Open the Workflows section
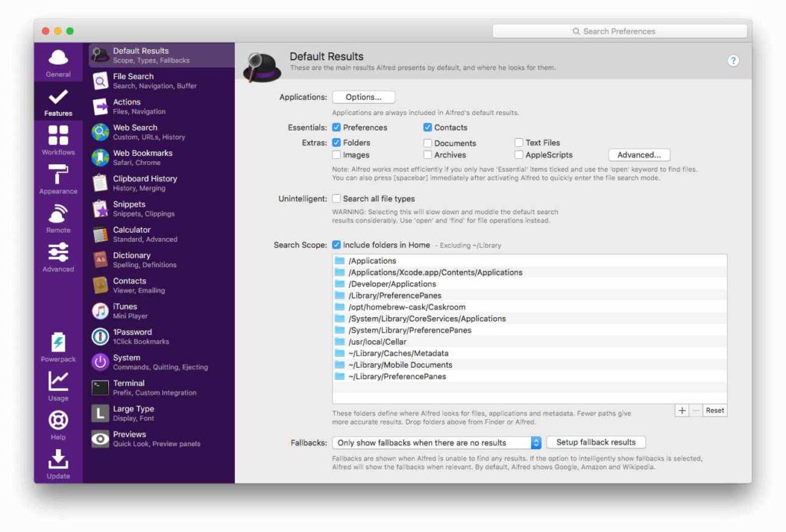Viewport: 786px width, 532px height. click(58, 140)
